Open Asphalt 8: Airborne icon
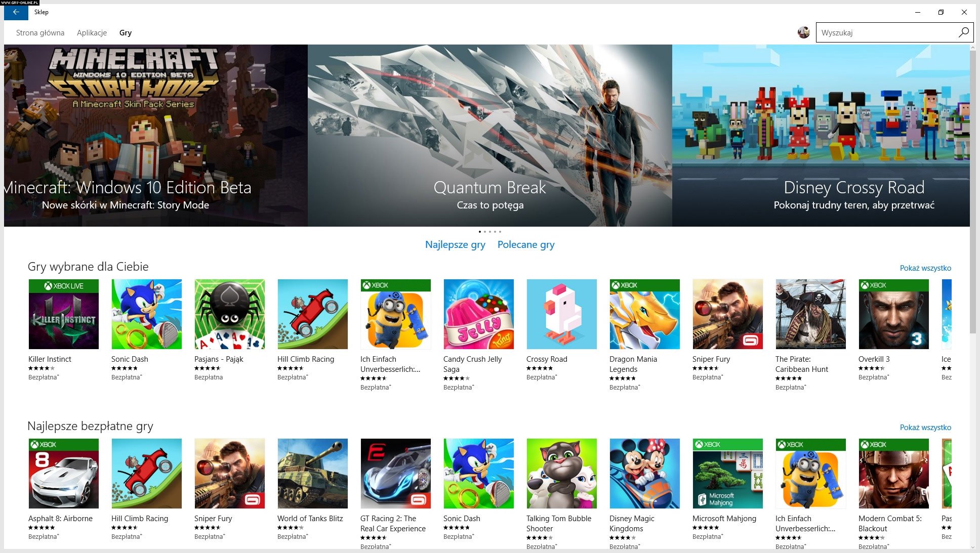The image size is (980, 553). point(63,474)
